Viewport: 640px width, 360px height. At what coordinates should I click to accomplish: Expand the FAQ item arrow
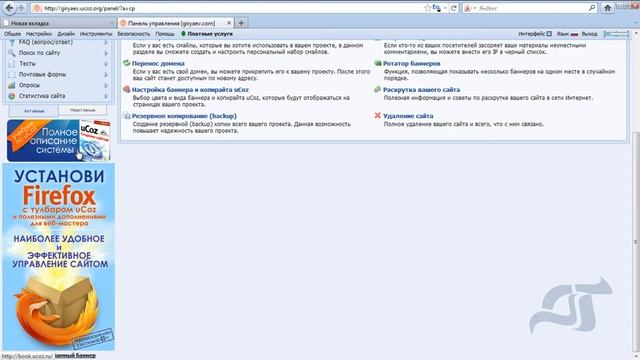[x=106, y=42]
